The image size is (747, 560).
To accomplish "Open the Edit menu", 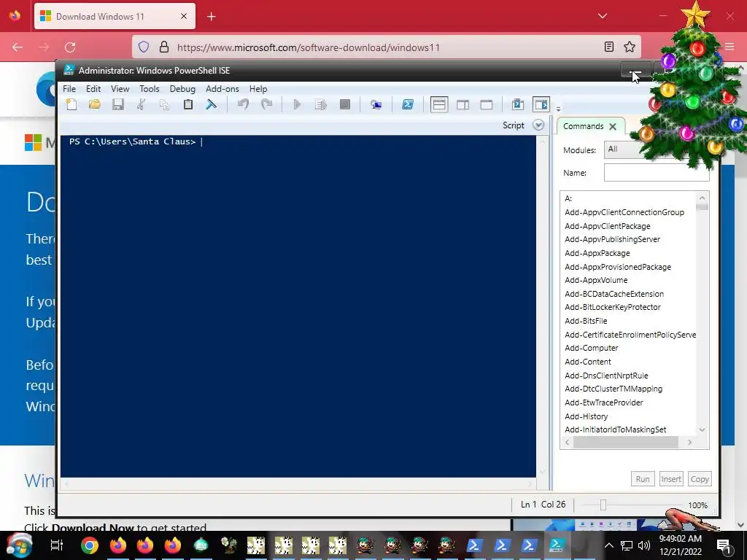I will [93, 88].
